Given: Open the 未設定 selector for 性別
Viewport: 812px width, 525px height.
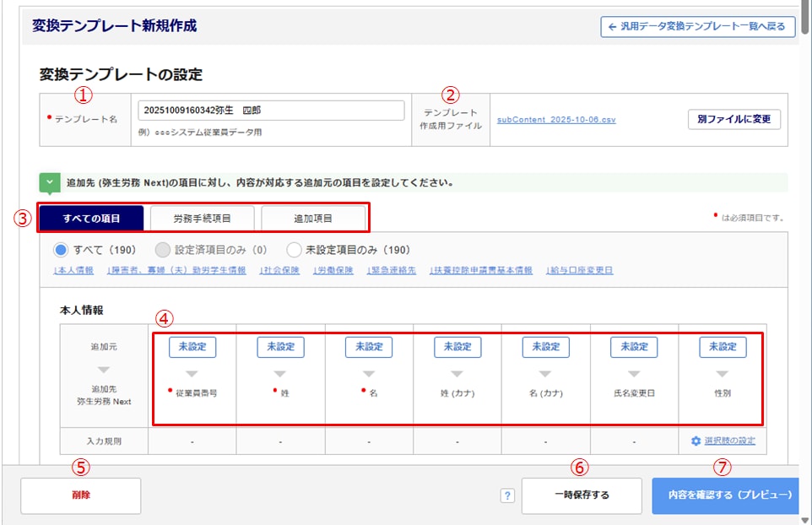Looking at the screenshot, I should pos(723,347).
